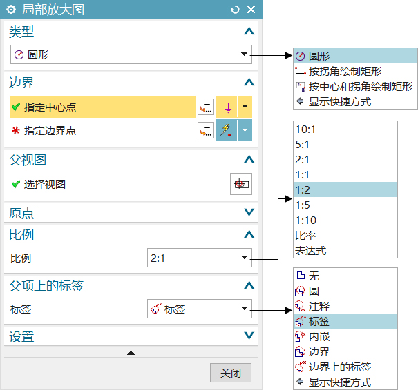418x391 pixels.
Task: Open point dialog icon for 指定边界点
Action: pyautogui.click(x=206, y=130)
